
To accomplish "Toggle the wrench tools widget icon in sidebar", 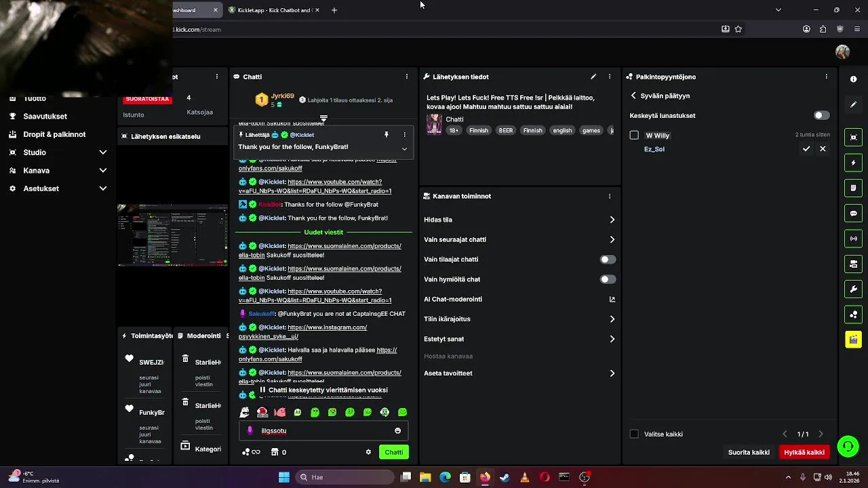I will click(853, 289).
